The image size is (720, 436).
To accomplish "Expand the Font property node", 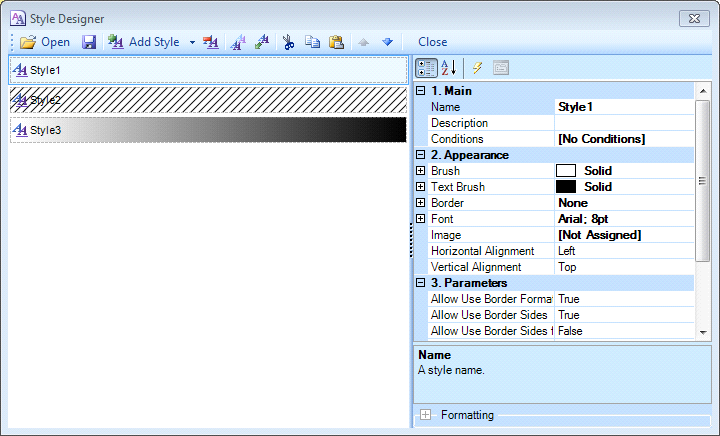I will [421, 219].
